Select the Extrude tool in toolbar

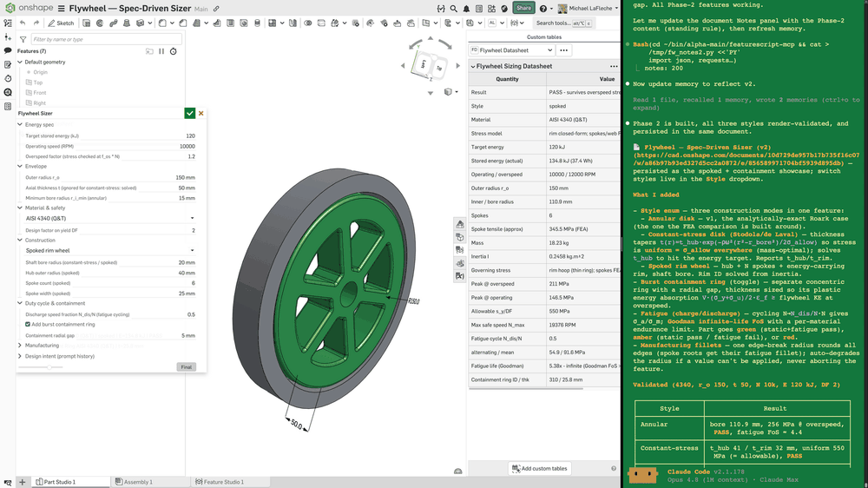coord(86,23)
